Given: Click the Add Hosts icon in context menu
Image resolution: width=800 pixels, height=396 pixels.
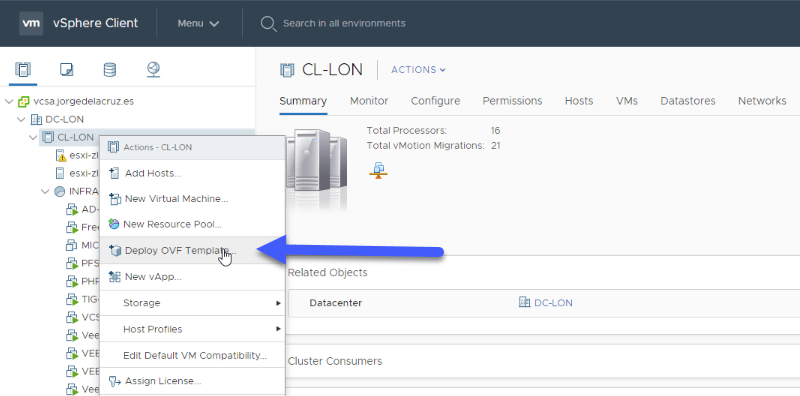Looking at the screenshot, I should (x=114, y=173).
